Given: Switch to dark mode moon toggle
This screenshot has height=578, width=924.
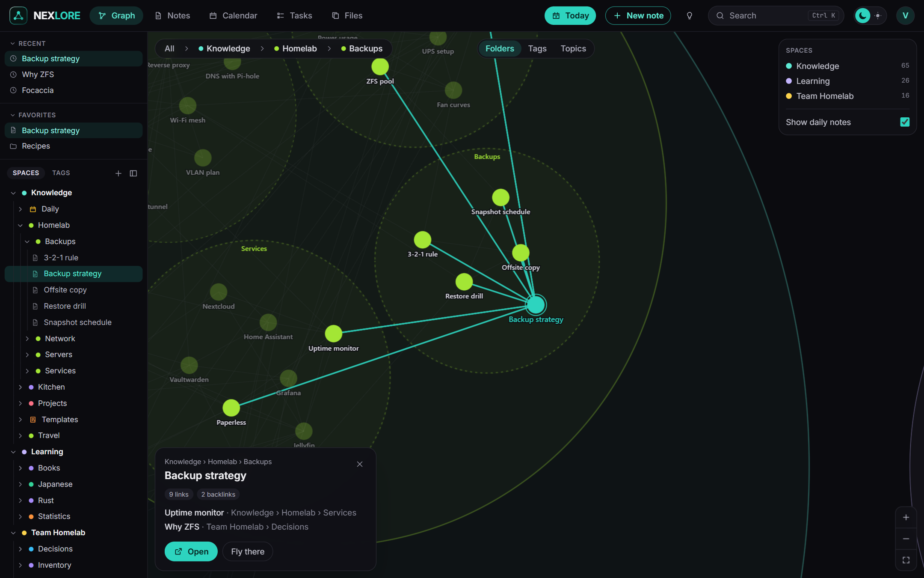Looking at the screenshot, I should [x=863, y=16].
